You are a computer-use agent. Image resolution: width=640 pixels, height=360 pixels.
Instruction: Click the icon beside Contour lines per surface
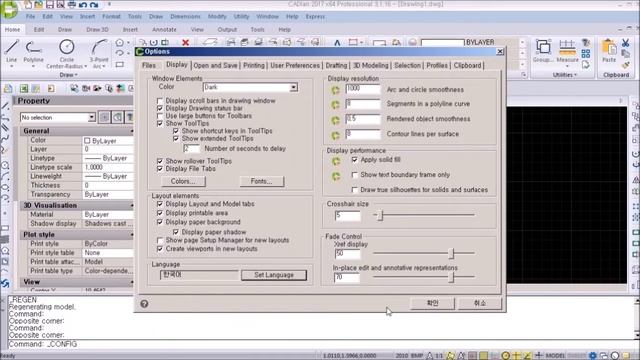[x=336, y=135]
